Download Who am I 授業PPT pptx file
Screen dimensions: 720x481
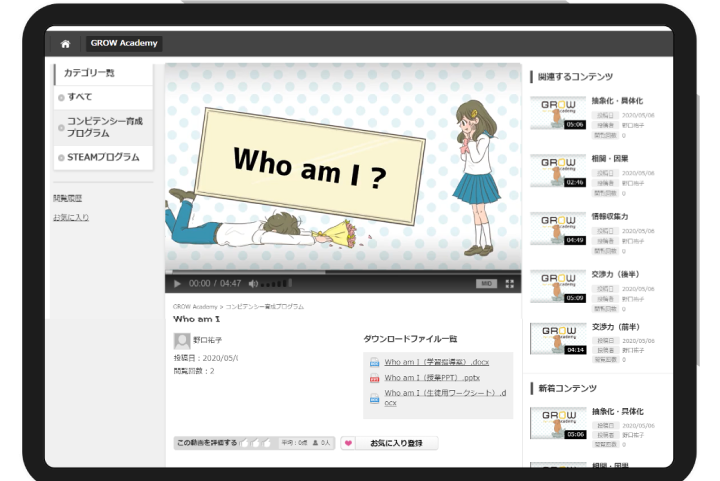(432, 378)
